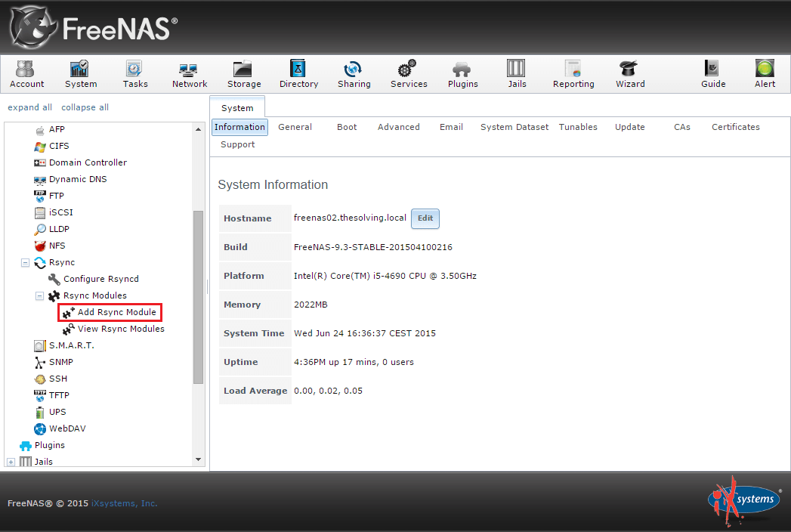Select the Configure Rsyncd wrench icon
The width and height of the screenshot is (791, 532).
click(54, 279)
